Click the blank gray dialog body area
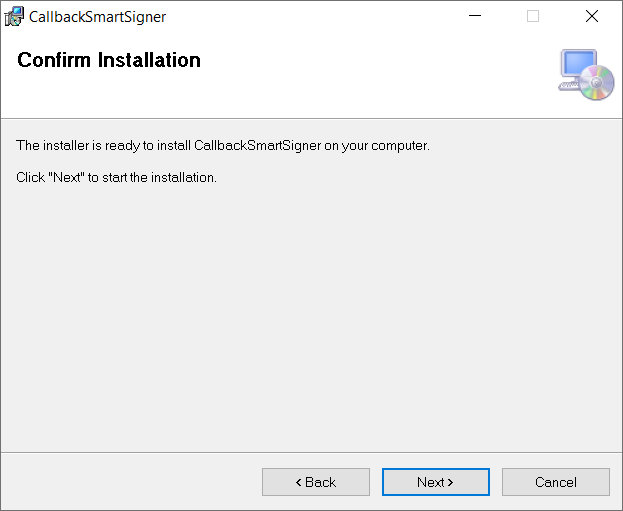The image size is (623, 511). click(312, 314)
